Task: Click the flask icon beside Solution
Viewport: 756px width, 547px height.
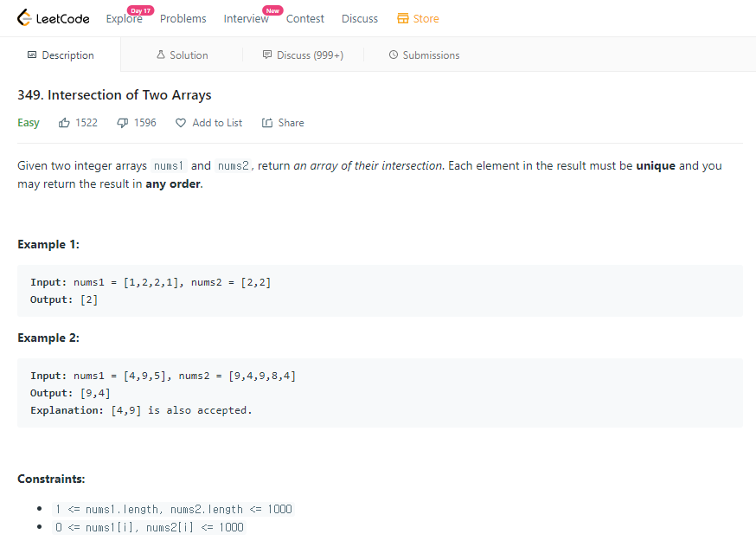Action: coord(159,55)
